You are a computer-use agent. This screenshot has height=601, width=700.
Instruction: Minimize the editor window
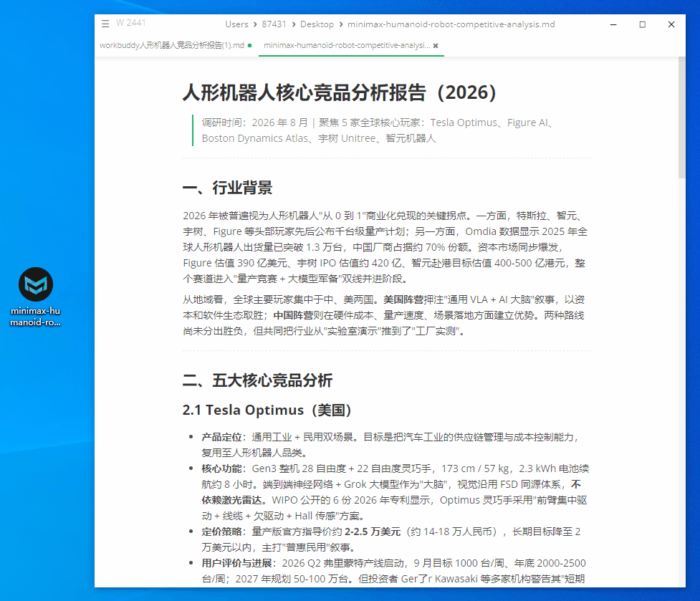tap(613, 24)
